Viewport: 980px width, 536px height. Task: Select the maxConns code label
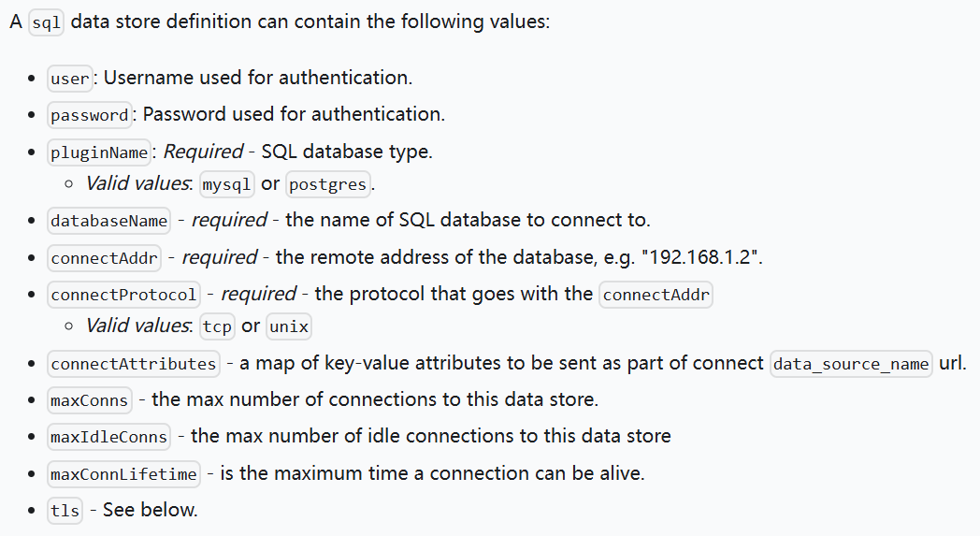90,400
